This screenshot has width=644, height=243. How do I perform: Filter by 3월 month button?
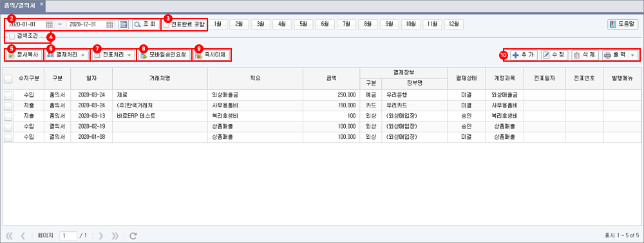[x=260, y=24]
